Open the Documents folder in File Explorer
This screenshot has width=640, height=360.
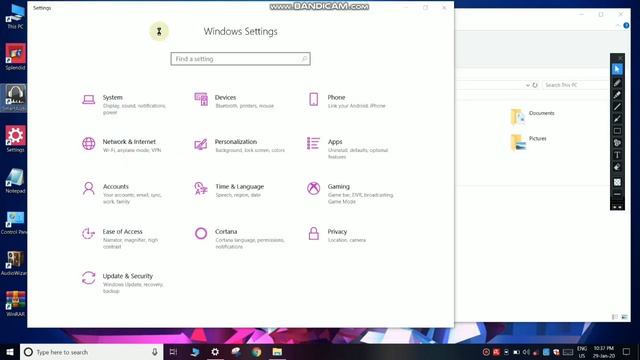pos(532,116)
